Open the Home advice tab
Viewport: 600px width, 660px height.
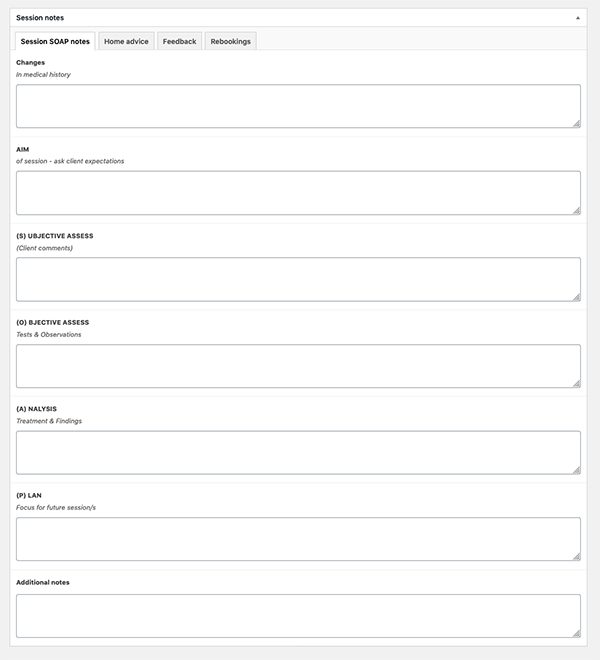click(x=127, y=41)
